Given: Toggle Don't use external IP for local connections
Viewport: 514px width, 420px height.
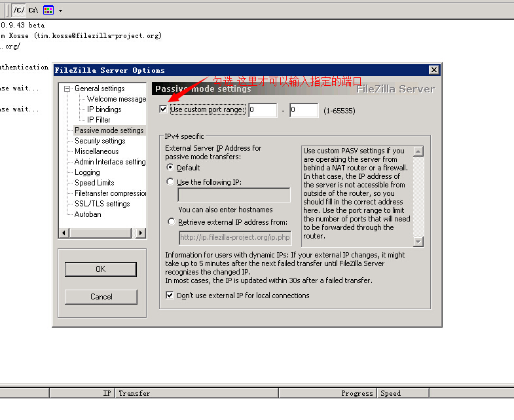Looking at the screenshot, I should (x=170, y=295).
